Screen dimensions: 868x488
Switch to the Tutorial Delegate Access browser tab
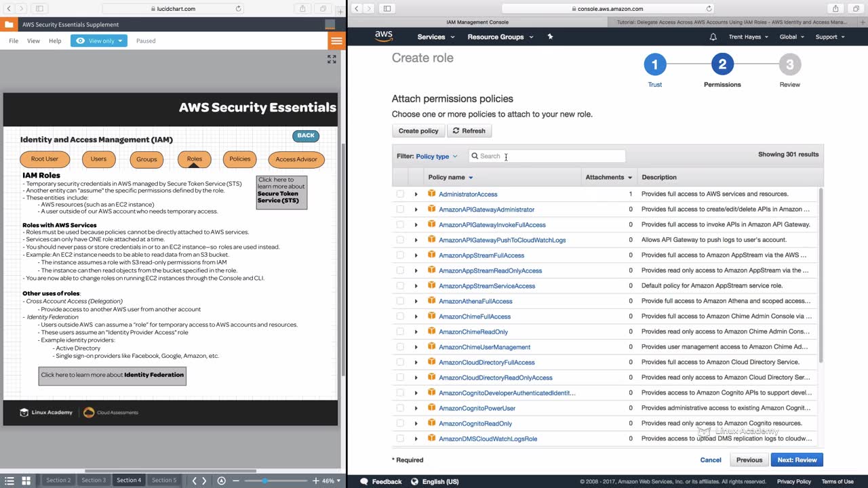pos(732,22)
